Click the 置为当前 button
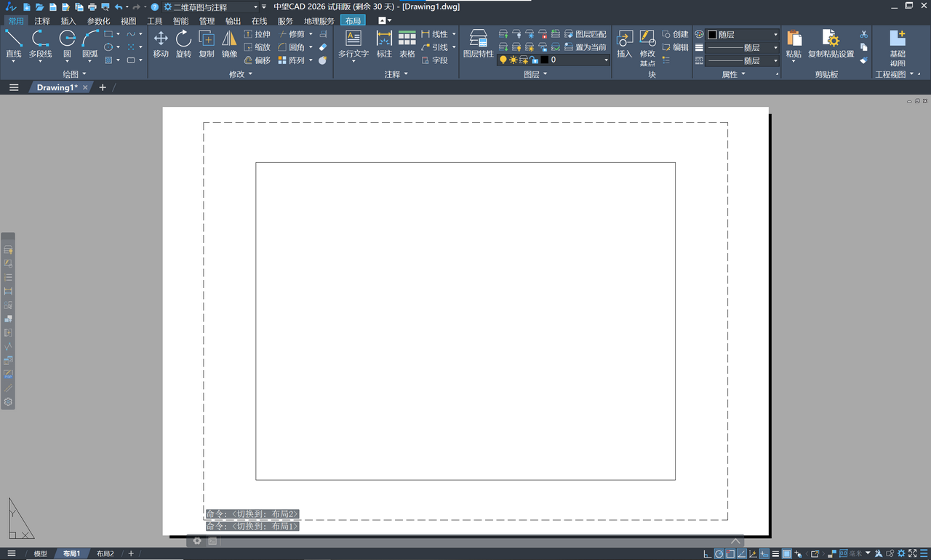Viewport: 931px width, 560px height. click(590, 47)
